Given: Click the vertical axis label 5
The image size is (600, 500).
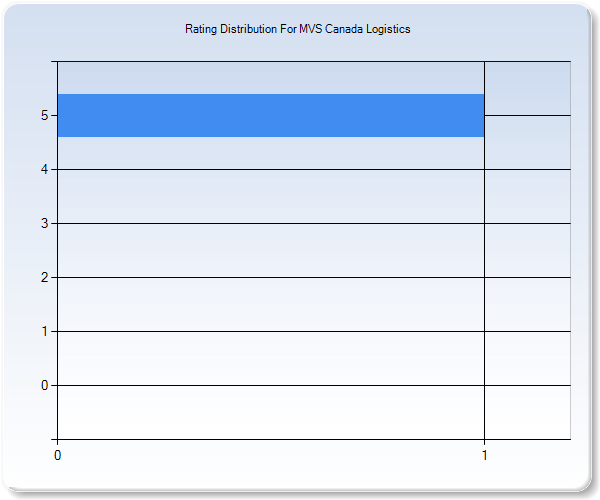Looking at the screenshot, I should 45,116.
